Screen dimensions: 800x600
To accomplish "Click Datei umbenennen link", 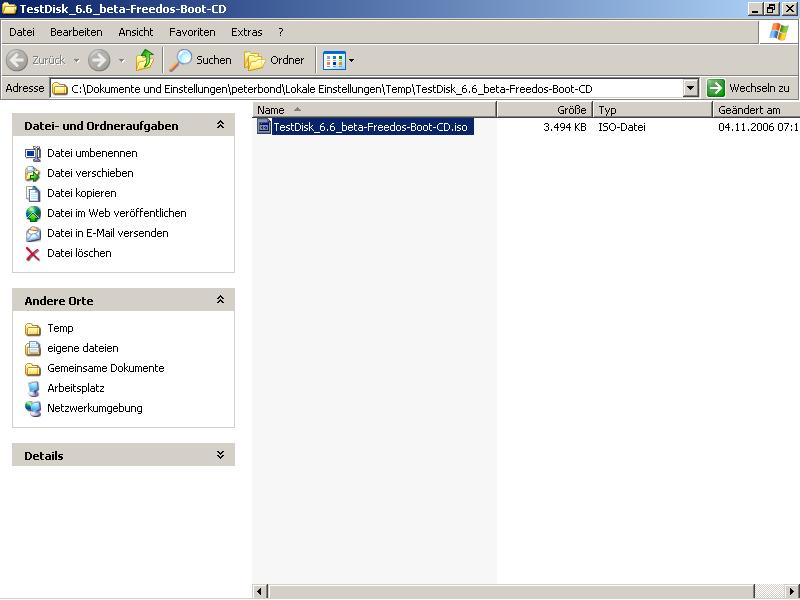I will (x=92, y=153).
